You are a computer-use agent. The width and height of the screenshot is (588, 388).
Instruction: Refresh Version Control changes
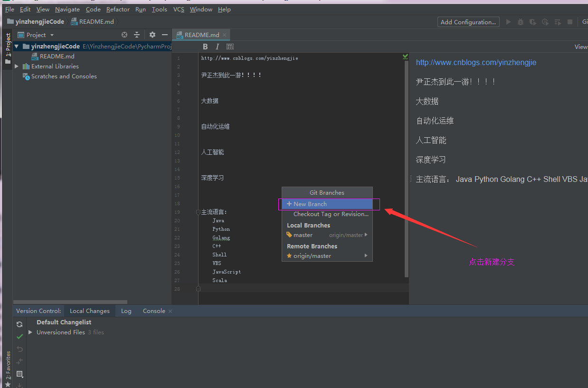19,324
